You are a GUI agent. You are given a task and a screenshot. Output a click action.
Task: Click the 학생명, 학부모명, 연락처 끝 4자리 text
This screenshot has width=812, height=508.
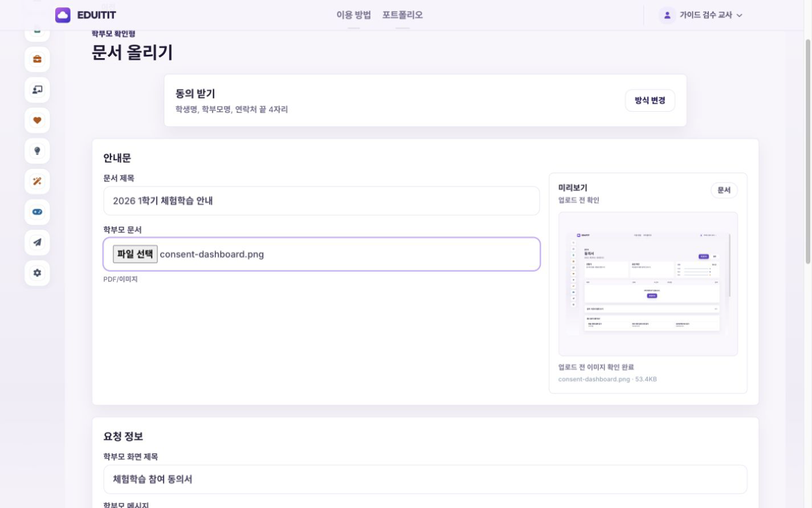tap(232, 110)
